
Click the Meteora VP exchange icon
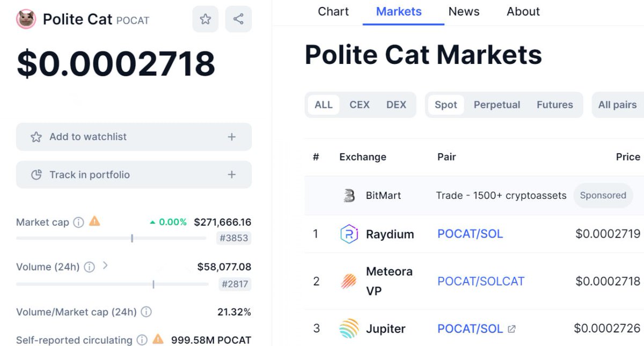point(349,280)
